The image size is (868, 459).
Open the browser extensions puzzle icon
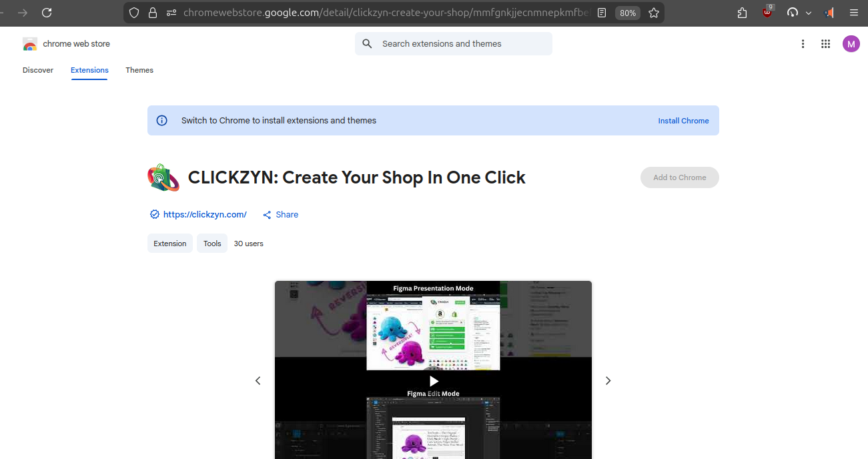pos(742,13)
